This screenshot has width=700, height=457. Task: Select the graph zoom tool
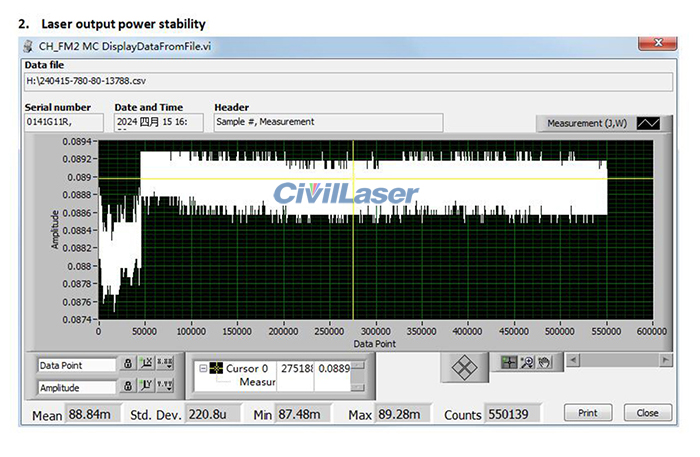527,362
